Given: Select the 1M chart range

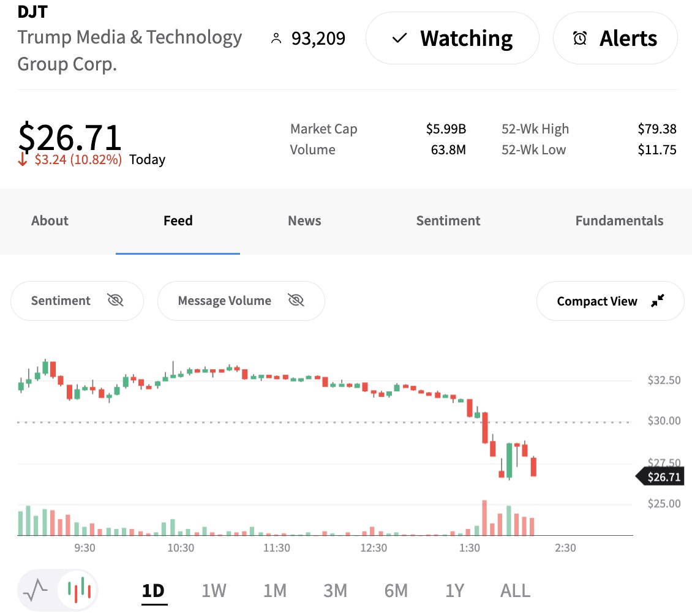Looking at the screenshot, I should (275, 590).
